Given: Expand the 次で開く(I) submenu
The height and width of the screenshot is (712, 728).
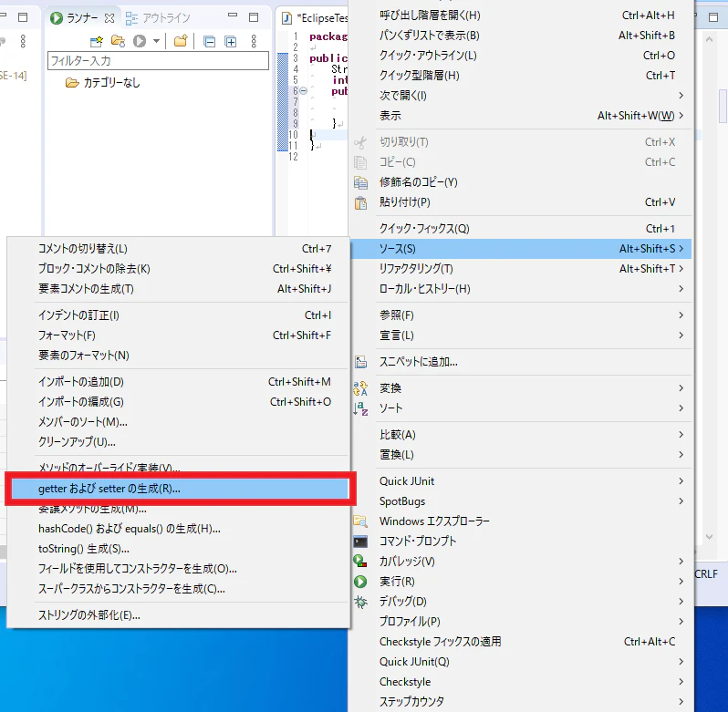Looking at the screenshot, I should 521,95.
